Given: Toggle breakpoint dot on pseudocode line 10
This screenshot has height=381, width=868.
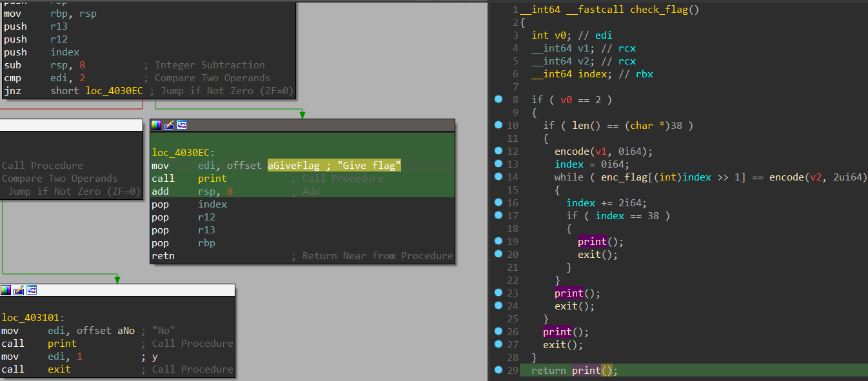Looking at the screenshot, I should [498, 125].
